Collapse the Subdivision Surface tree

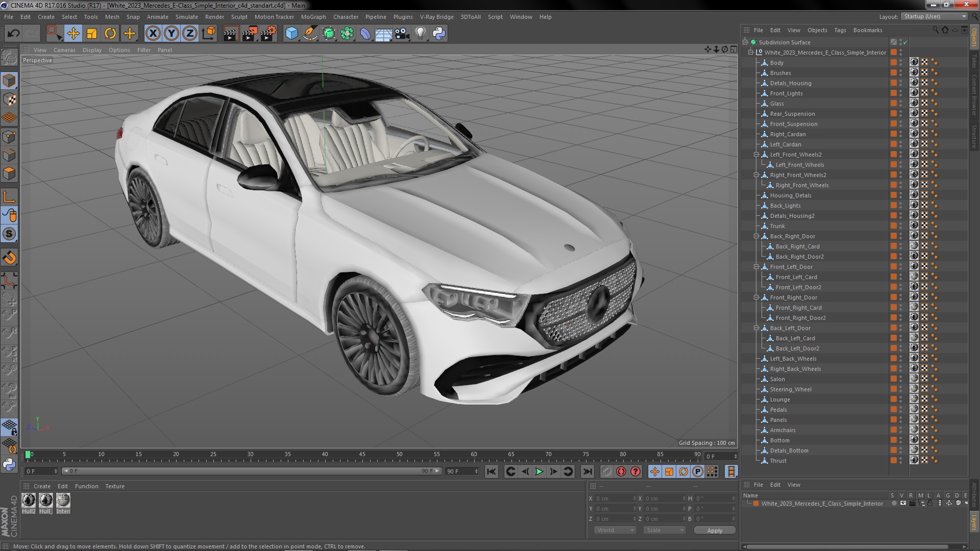[x=745, y=42]
